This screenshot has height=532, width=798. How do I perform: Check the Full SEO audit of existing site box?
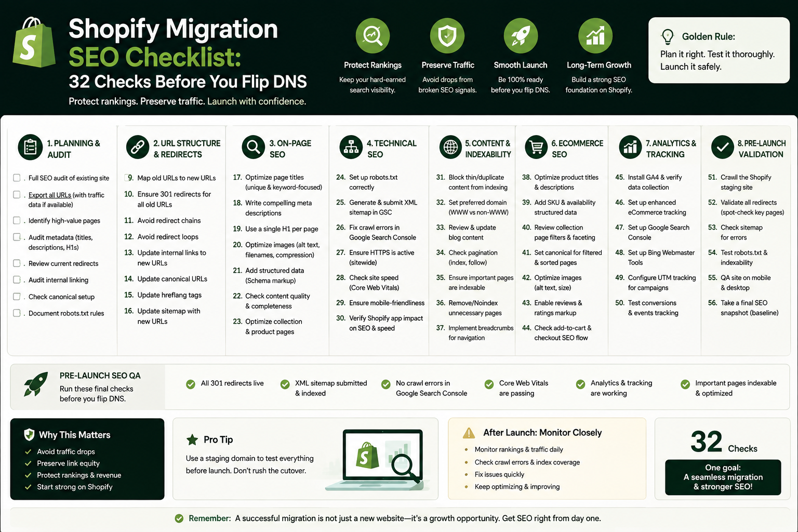(x=17, y=178)
